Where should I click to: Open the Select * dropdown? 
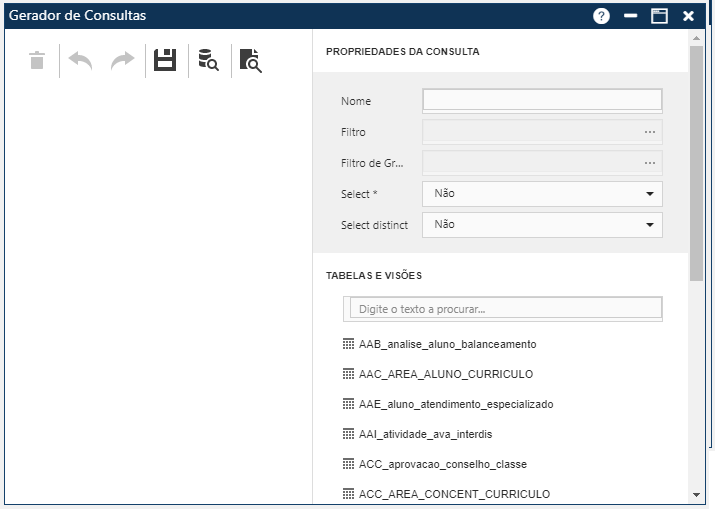[x=542, y=194]
